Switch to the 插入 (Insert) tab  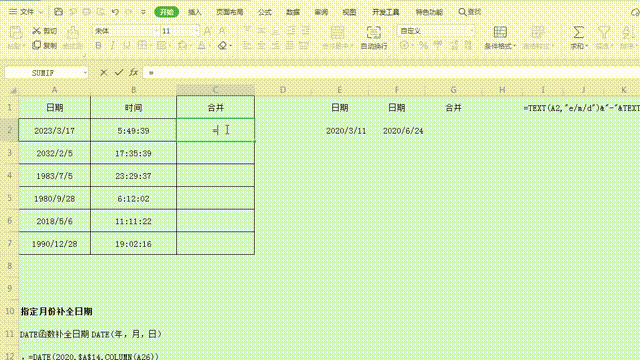point(195,12)
